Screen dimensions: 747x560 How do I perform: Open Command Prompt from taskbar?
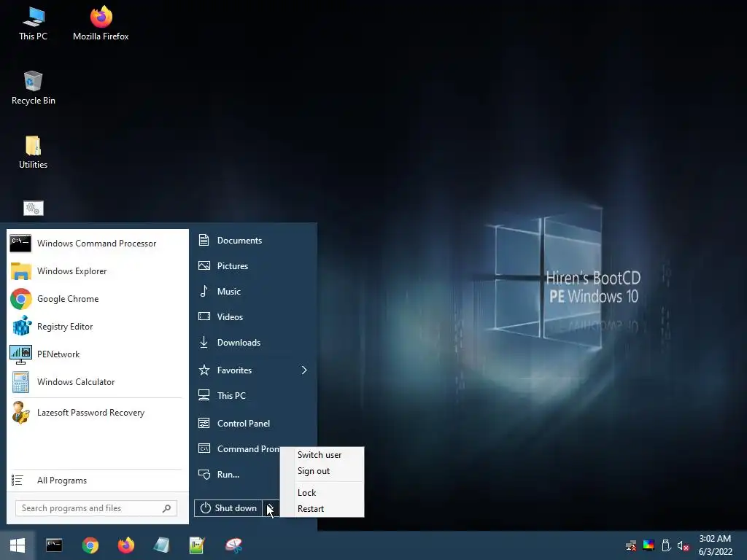54,545
